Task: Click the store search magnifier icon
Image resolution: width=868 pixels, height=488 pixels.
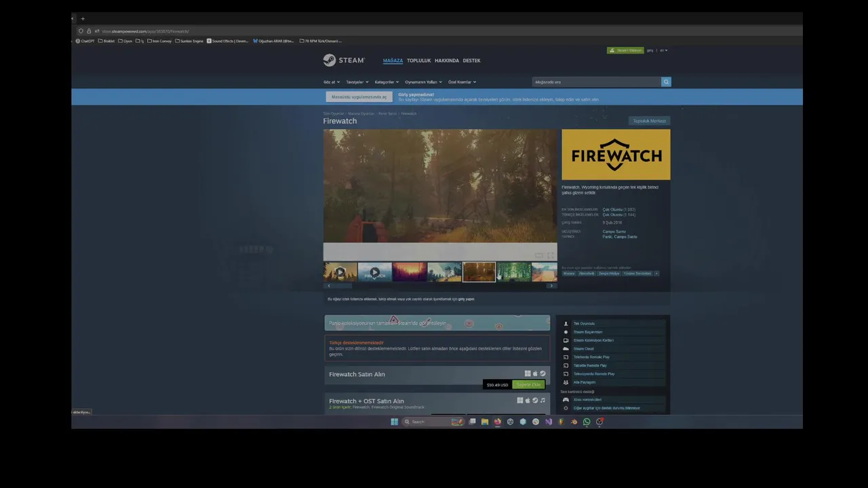Action: pyautogui.click(x=666, y=82)
